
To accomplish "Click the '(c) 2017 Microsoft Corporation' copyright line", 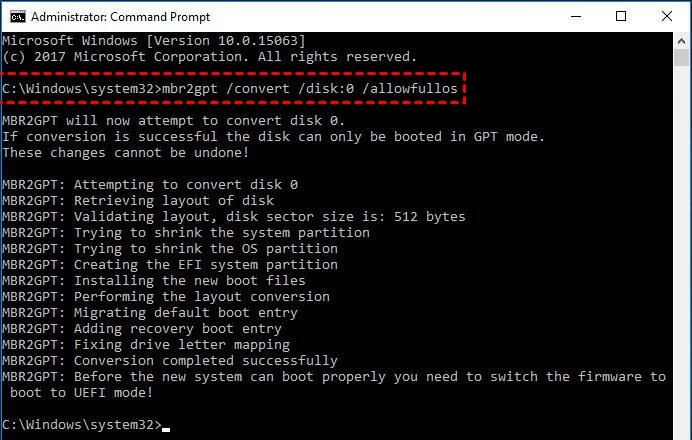I will click(209, 56).
